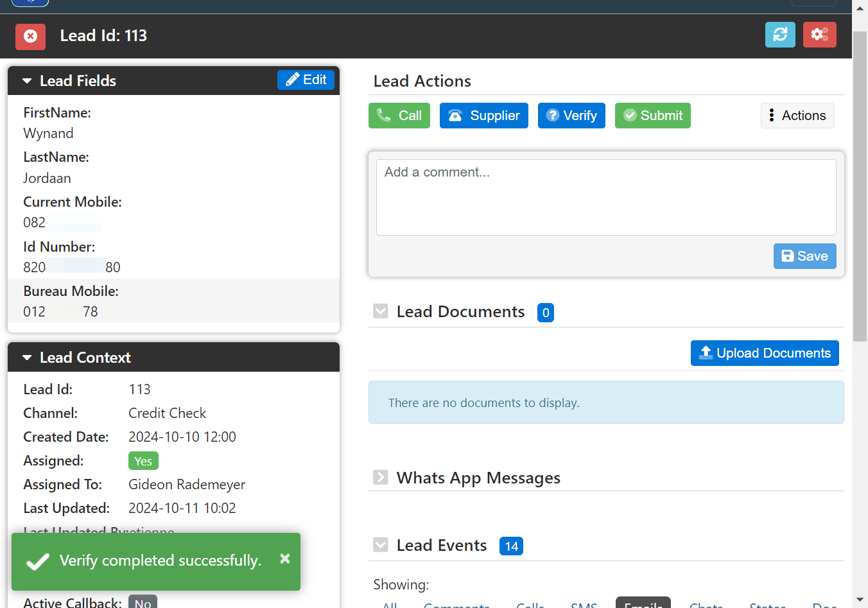Click the Active Callback No badge
The image size is (868, 608).
pyautogui.click(x=143, y=602)
